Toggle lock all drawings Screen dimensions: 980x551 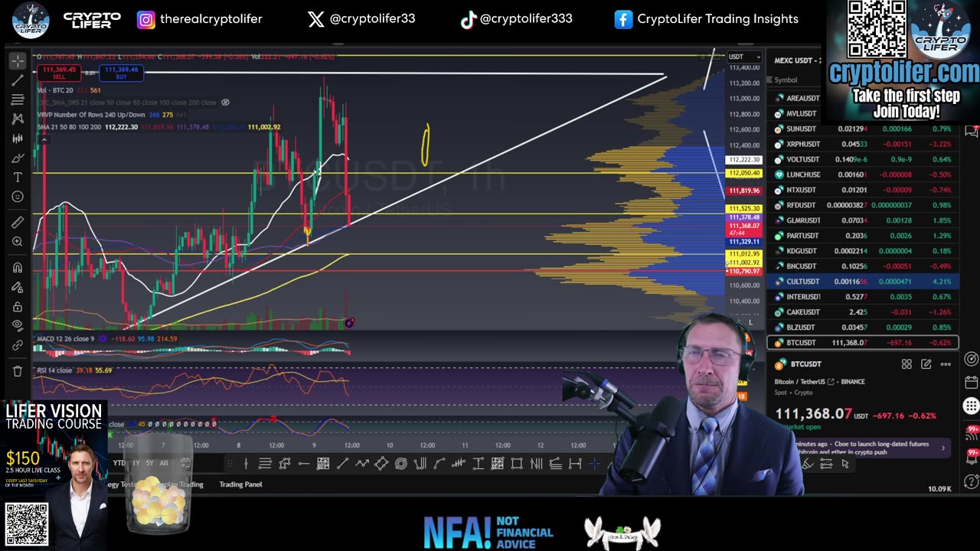18,306
